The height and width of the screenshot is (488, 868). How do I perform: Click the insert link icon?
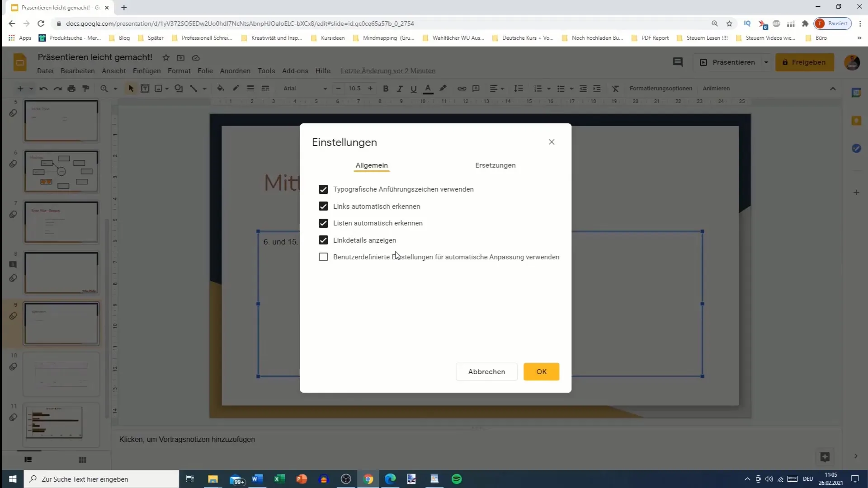(x=462, y=89)
